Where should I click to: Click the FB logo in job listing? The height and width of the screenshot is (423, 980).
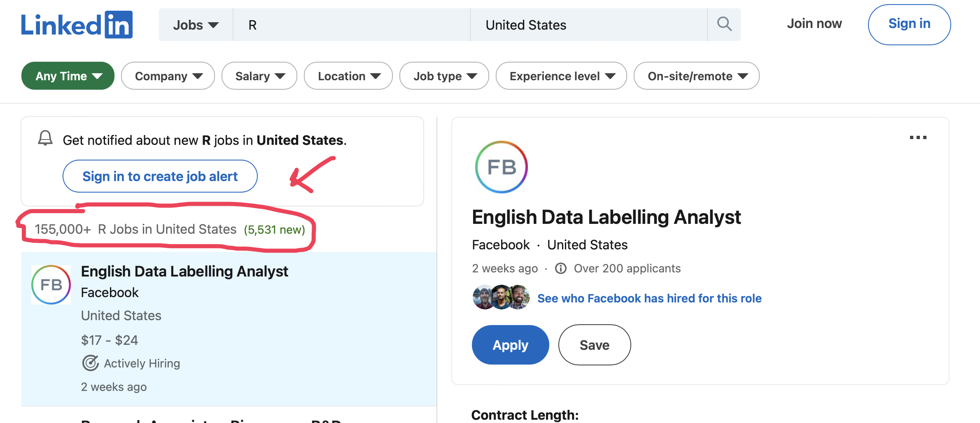pos(51,285)
